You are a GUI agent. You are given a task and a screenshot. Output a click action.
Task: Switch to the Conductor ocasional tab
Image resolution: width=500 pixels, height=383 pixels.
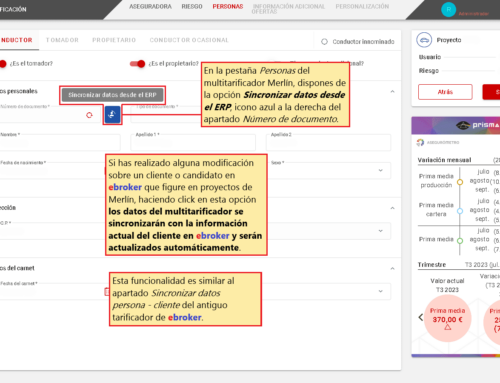coord(189,40)
